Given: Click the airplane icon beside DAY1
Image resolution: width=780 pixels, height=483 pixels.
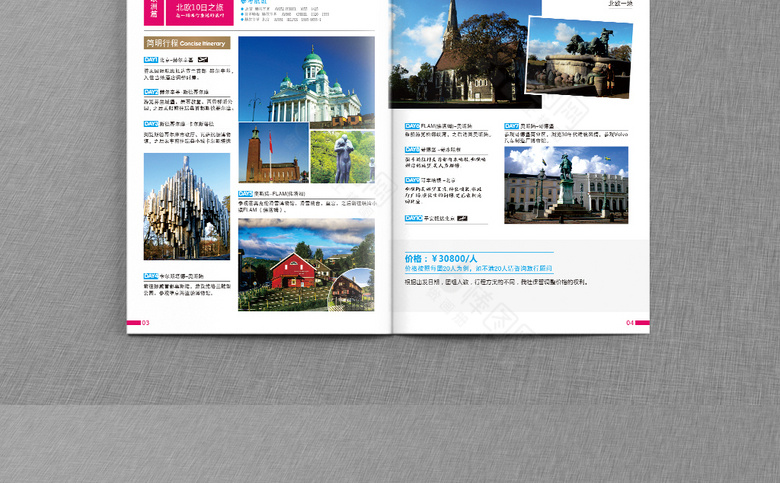Looking at the screenshot, I should tap(202, 60).
